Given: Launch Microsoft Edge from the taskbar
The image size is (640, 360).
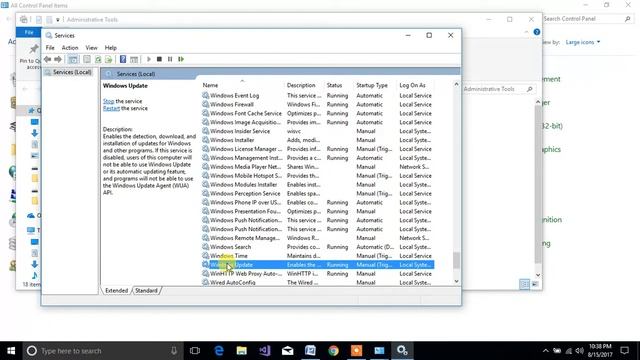Looking at the screenshot, I should pos(219,351).
